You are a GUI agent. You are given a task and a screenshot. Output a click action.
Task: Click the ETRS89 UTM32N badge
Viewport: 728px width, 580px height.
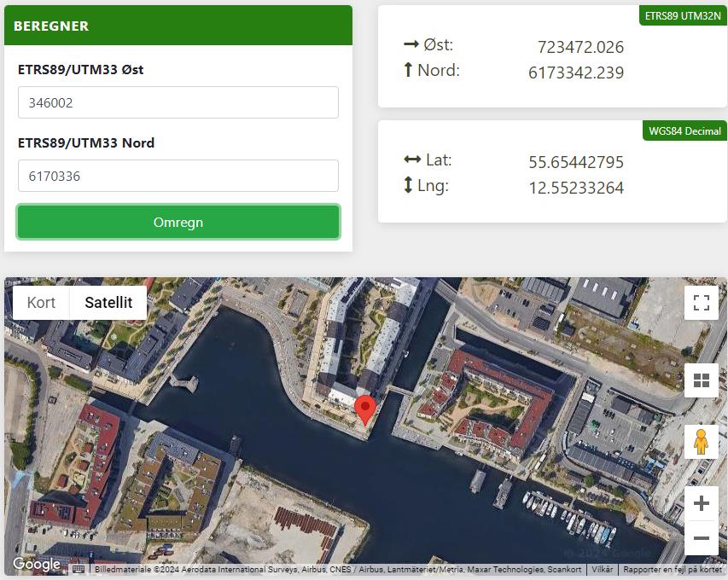coord(683,15)
